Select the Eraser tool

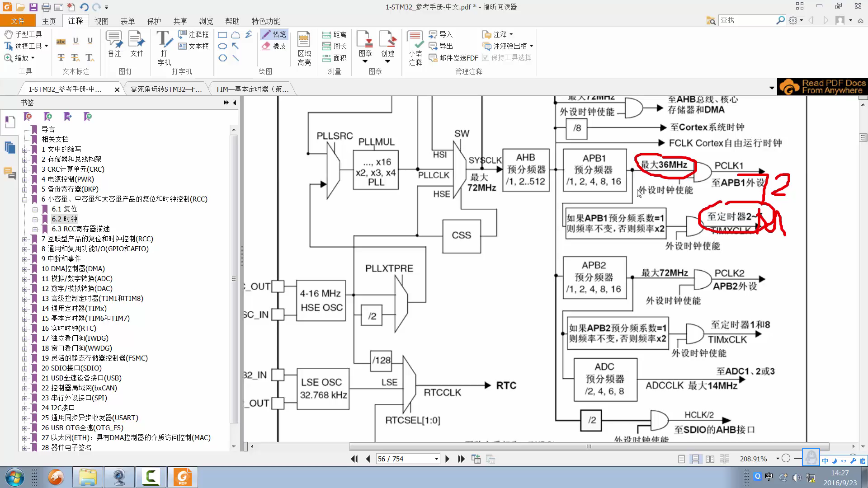pos(274,46)
